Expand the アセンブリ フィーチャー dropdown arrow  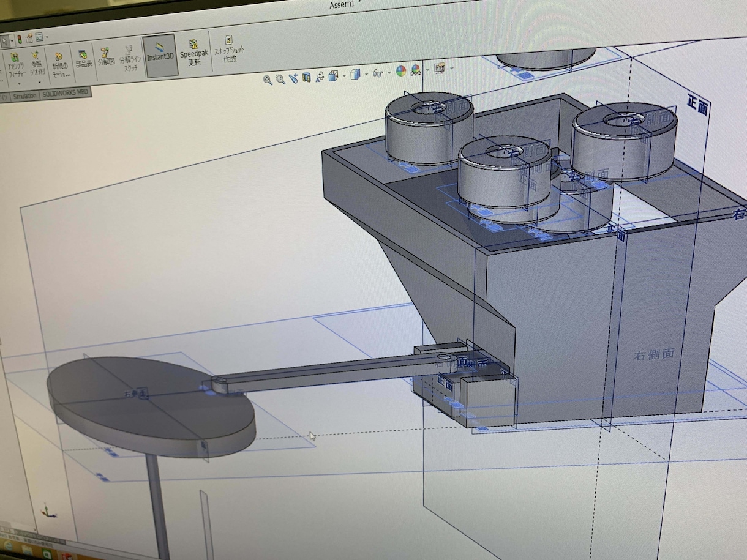[x=19, y=83]
